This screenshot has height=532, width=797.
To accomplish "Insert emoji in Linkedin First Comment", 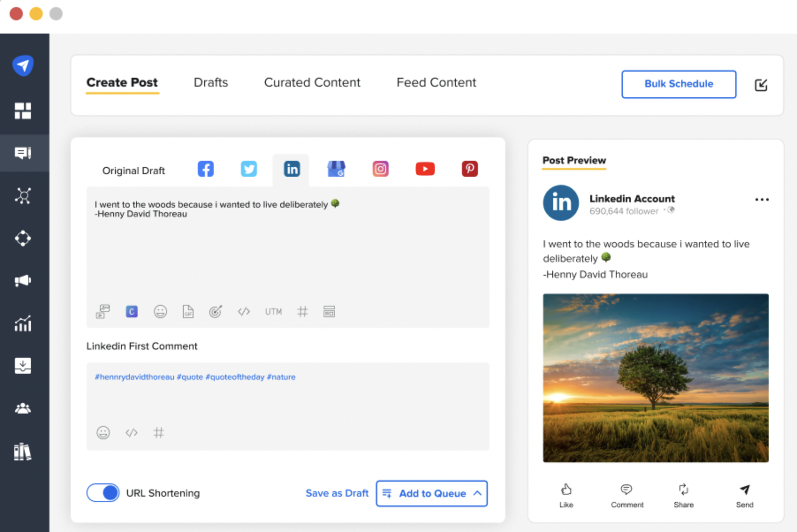I will click(103, 433).
